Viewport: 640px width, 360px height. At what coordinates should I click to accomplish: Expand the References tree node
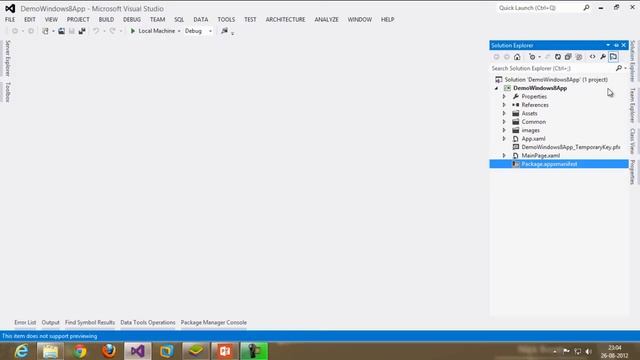coord(504,105)
